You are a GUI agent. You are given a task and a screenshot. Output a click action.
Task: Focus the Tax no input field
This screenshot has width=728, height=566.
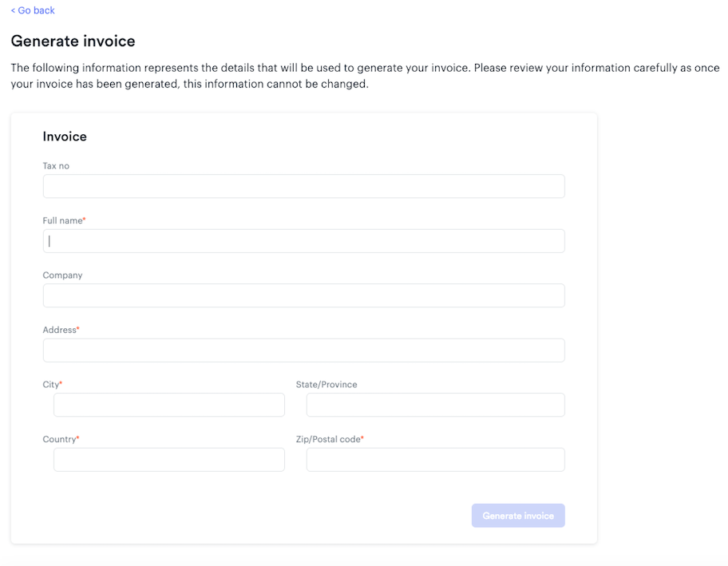(303, 186)
